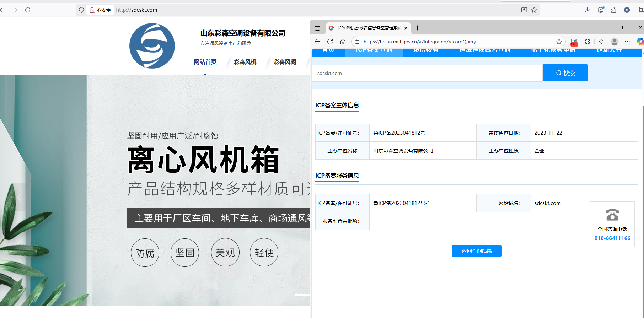Focus the Edge address bar with beian.miit.gov.cn

[458, 42]
